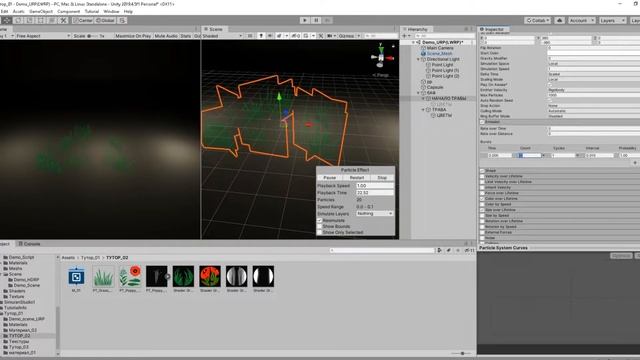Open the Free Aspect dropdown
The image size is (640, 360).
pos(43,36)
